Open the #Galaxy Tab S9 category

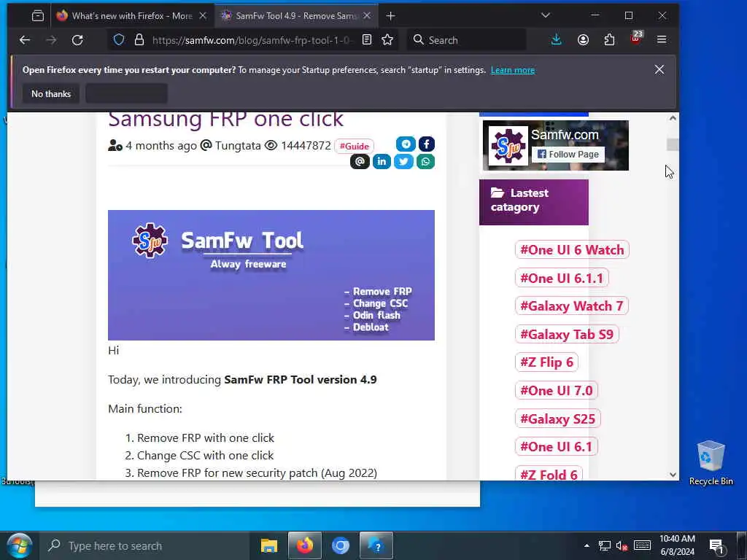(x=566, y=334)
